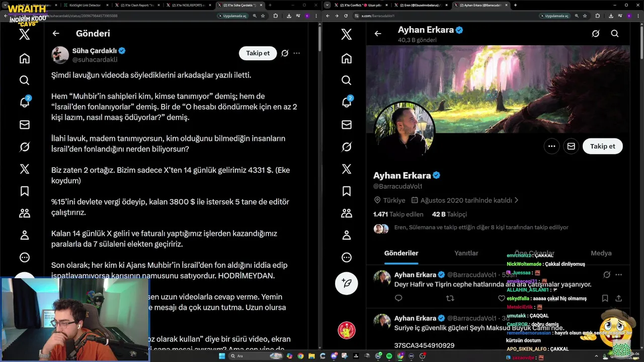Open three-dot menu on Süha Çardaklı's post
The height and width of the screenshot is (362, 644).
pyautogui.click(x=297, y=53)
